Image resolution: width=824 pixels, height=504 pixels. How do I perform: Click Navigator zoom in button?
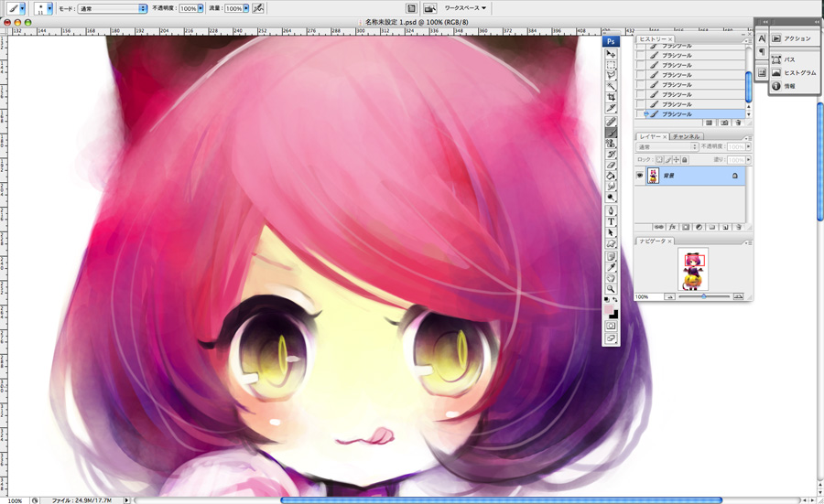(x=738, y=297)
